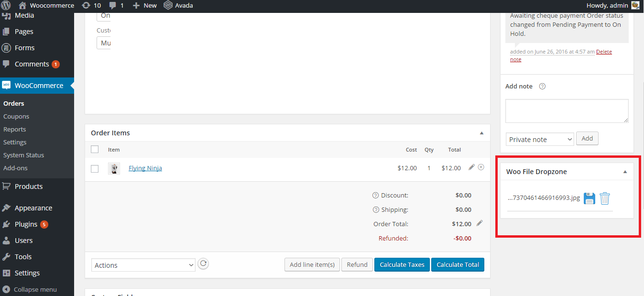
Task: Select the Orders submenu item
Action: tap(13, 103)
